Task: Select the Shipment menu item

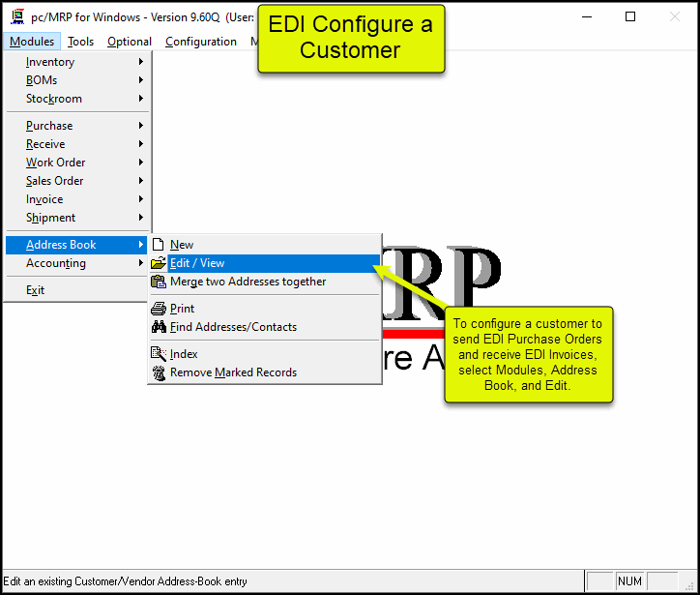Action: pyautogui.click(x=76, y=218)
